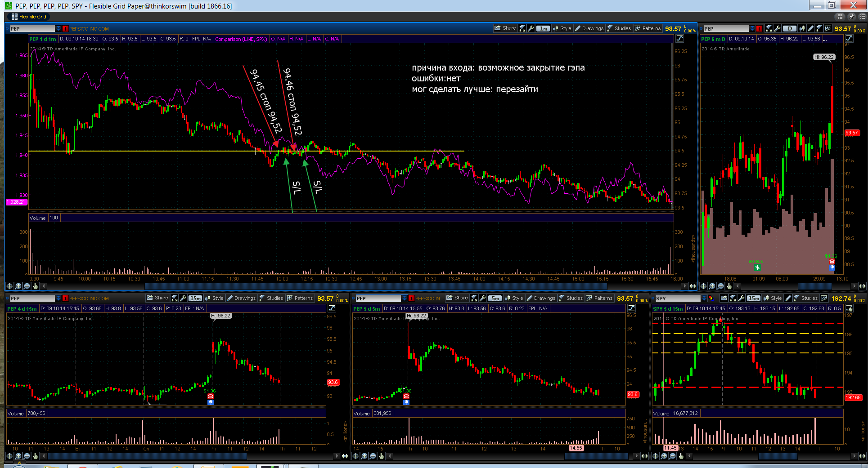Click multicolor link icon on SPY chart
Screen dimensions: 868x468
[711, 298]
